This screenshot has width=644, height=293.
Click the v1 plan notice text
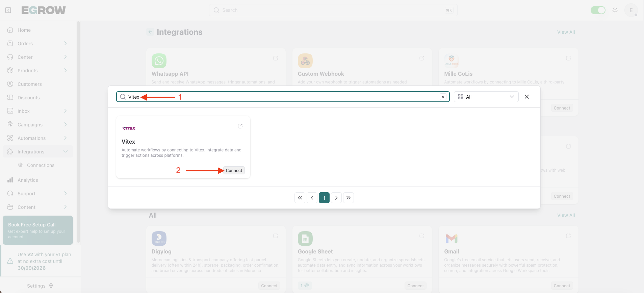coord(44,261)
